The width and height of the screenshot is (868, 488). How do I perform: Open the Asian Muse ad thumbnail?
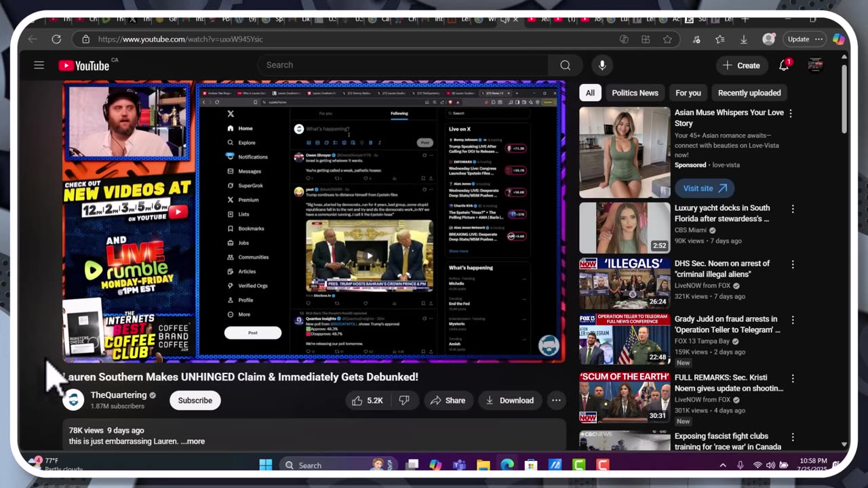(x=625, y=152)
